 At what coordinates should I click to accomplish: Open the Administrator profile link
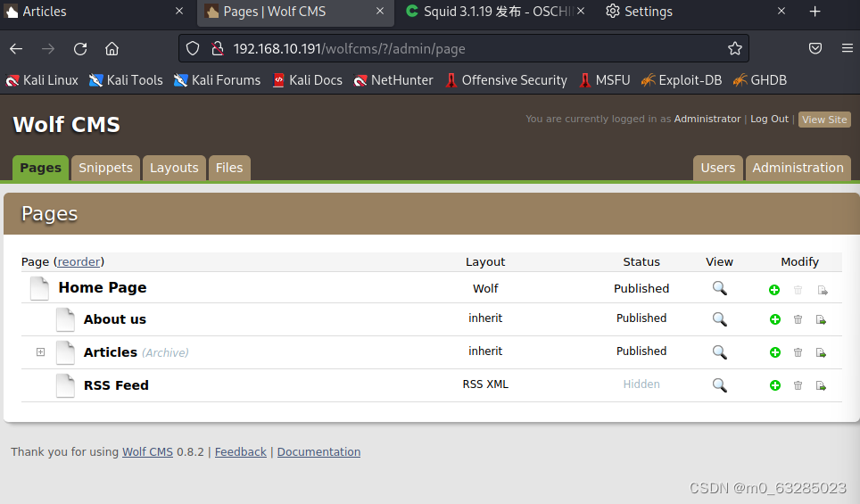tap(707, 119)
